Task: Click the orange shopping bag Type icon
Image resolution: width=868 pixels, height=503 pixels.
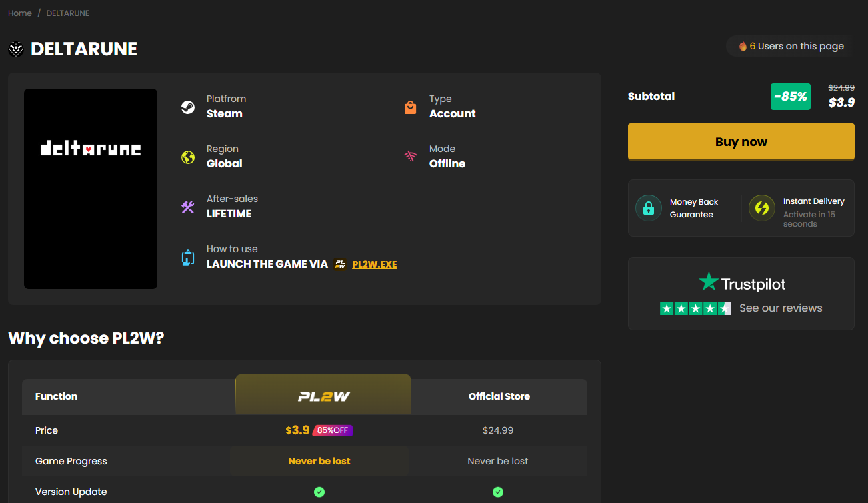Action: coord(411,107)
